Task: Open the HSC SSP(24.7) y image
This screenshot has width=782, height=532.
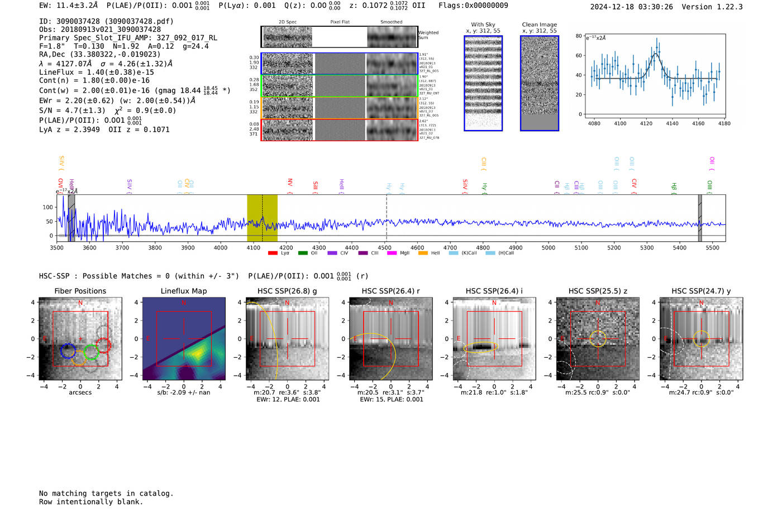Action: [702, 339]
